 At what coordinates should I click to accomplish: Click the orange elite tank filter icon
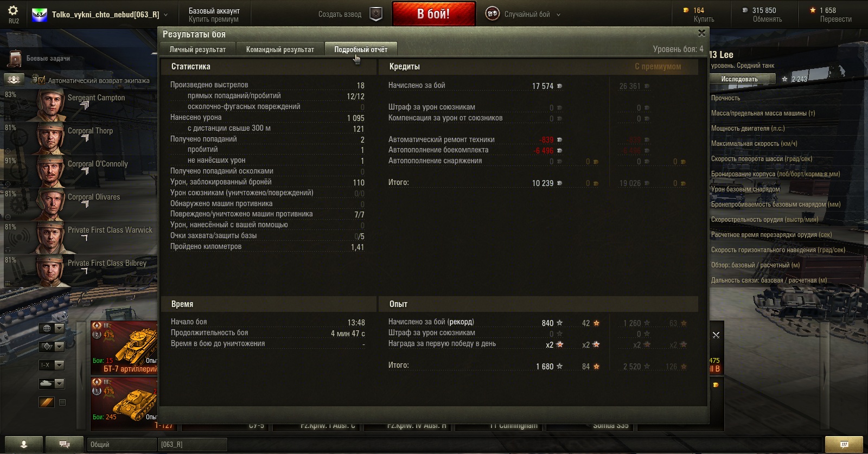pyautogui.click(x=47, y=402)
